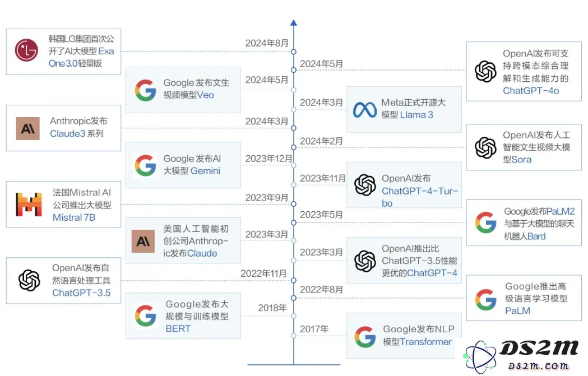Click Google logo in Transformer card

[x=365, y=337]
